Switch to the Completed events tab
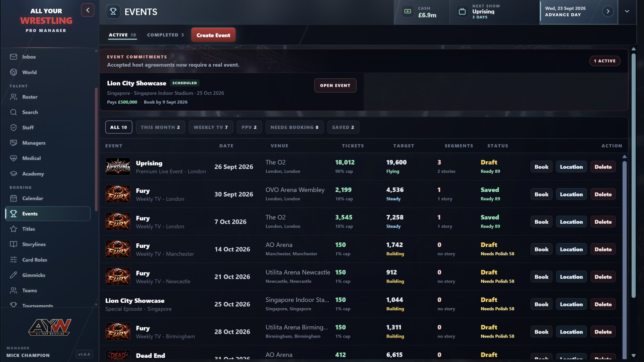The height and width of the screenshot is (362, 644). [165, 35]
